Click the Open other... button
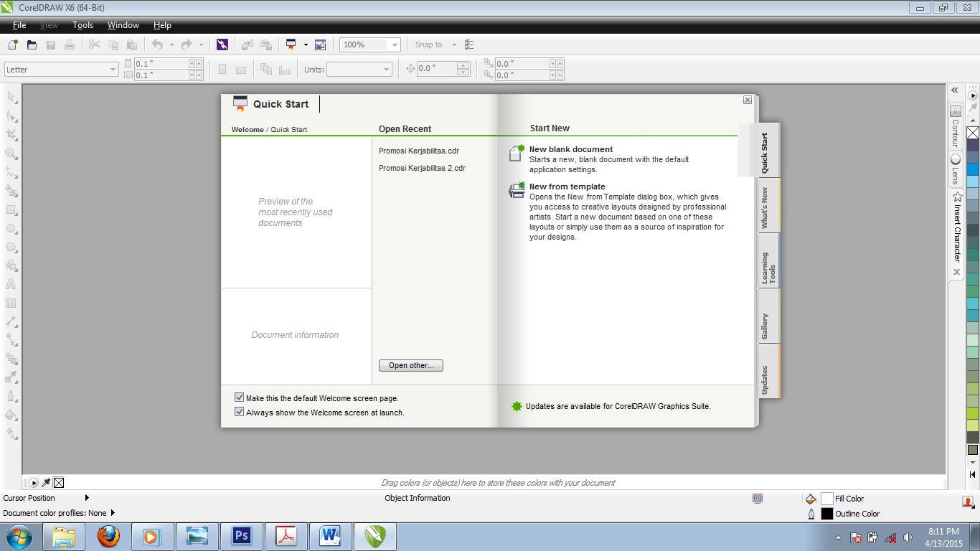 click(411, 365)
